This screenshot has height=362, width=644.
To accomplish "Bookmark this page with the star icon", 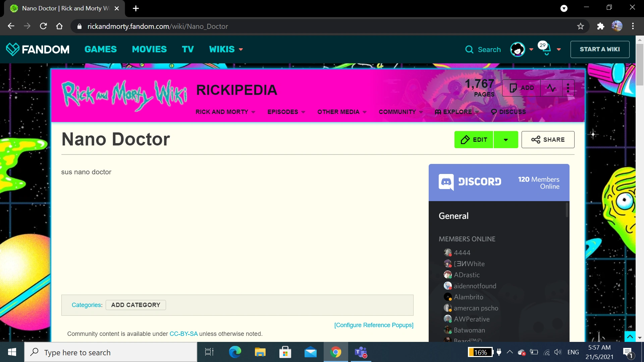I will 581,26.
